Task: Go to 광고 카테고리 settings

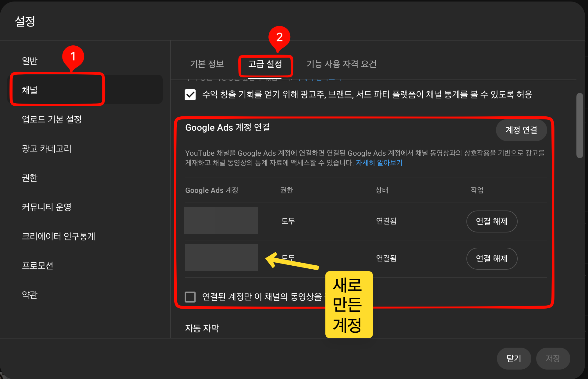Action: click(x=46, y=148)
